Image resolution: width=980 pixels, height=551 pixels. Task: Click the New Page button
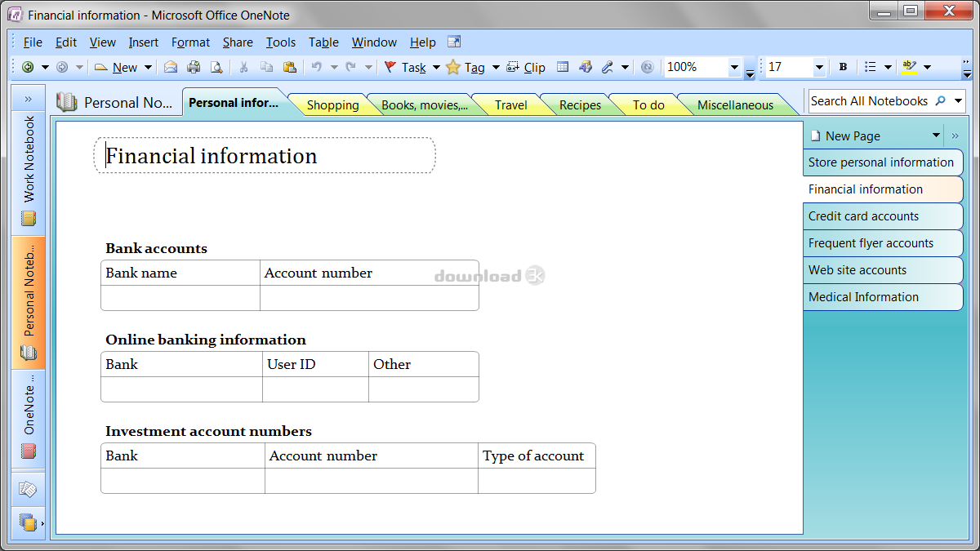pyautogui.click(x=852, y=136)
